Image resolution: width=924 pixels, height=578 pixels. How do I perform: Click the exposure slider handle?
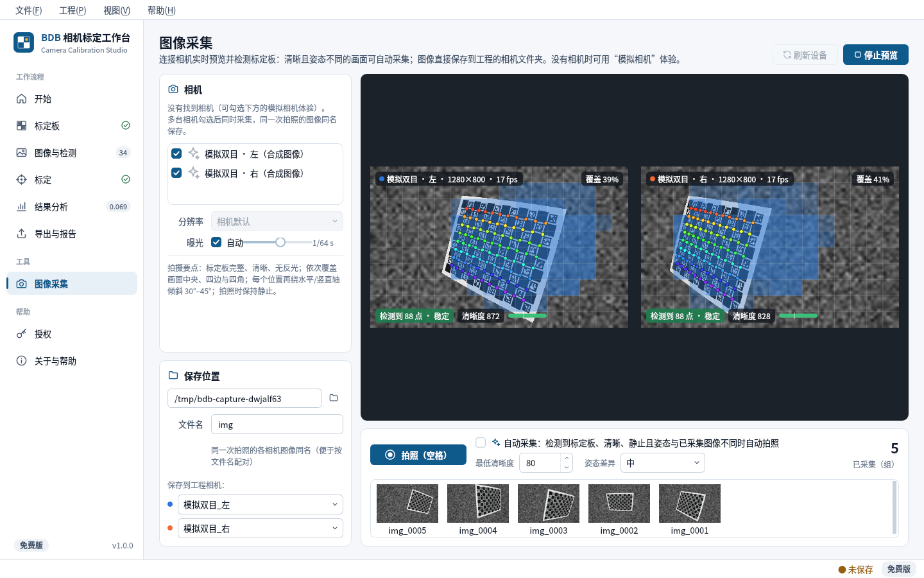pos(280,242)
